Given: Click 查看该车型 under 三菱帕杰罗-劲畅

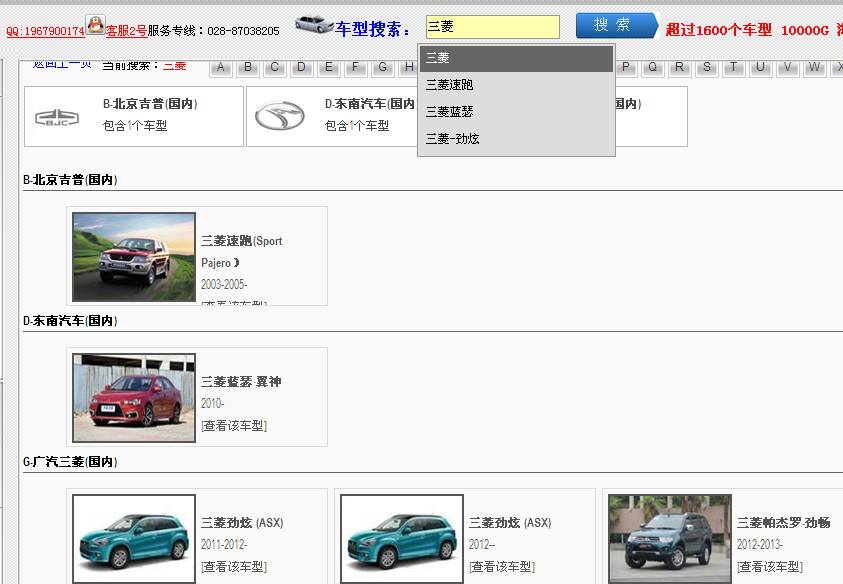Looking at the screenshot, I should (x=769, y=567).
